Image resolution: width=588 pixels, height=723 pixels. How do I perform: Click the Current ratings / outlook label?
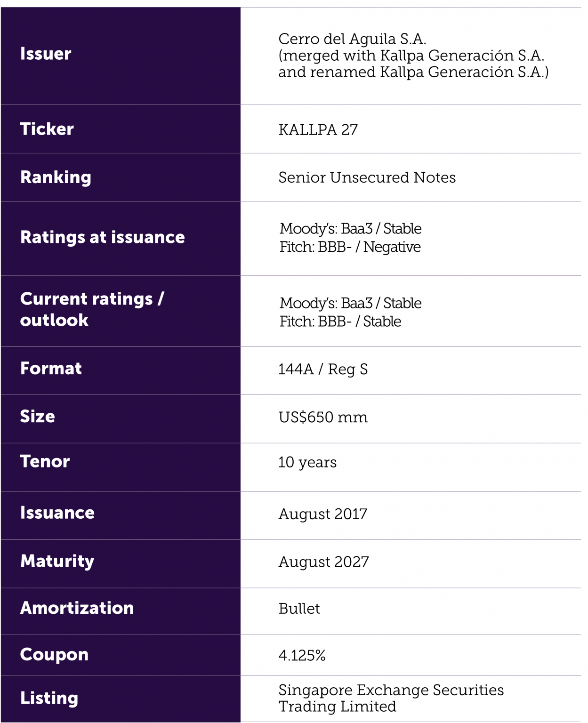click(x=92, y=309)
